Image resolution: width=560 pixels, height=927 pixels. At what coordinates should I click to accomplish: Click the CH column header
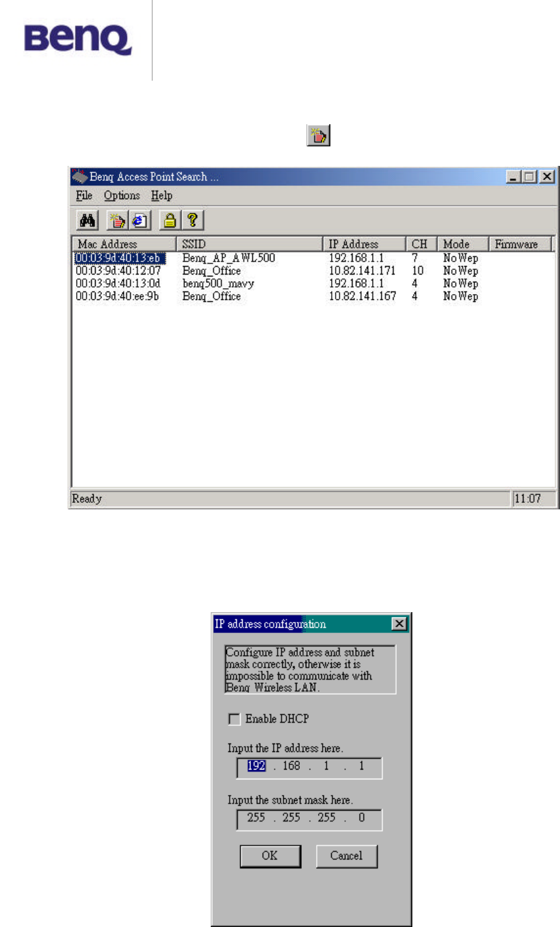421,244
